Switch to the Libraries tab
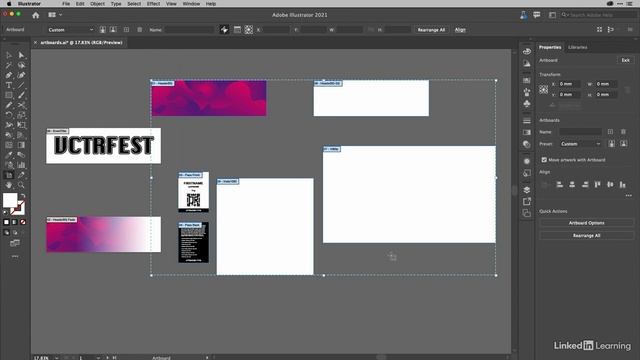This screenshot has height=360, width=640. tap(578, 47)
